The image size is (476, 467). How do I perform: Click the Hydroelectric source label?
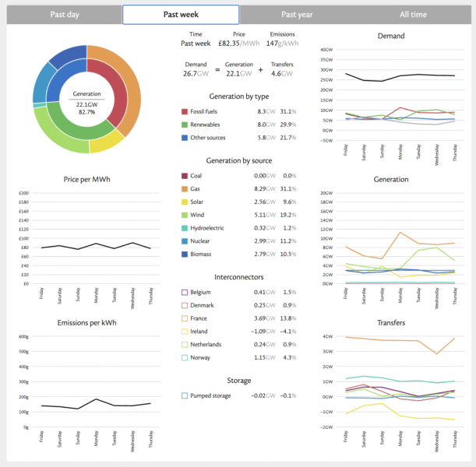(x=213, y=228)
